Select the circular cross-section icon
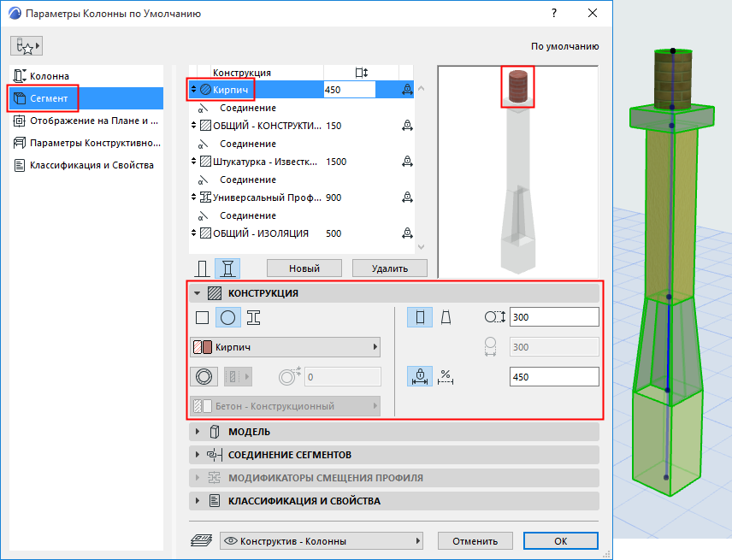Screen dimensions: 732x560 click(226, 317)
